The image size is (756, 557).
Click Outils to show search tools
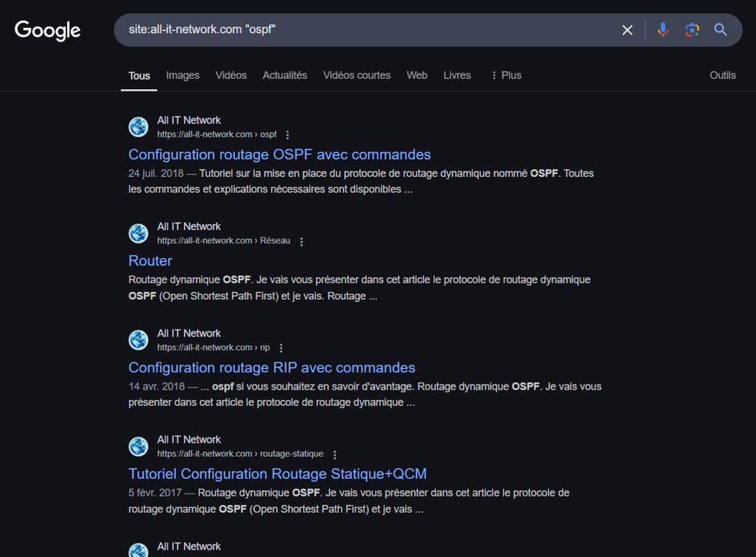click(723, 75)
